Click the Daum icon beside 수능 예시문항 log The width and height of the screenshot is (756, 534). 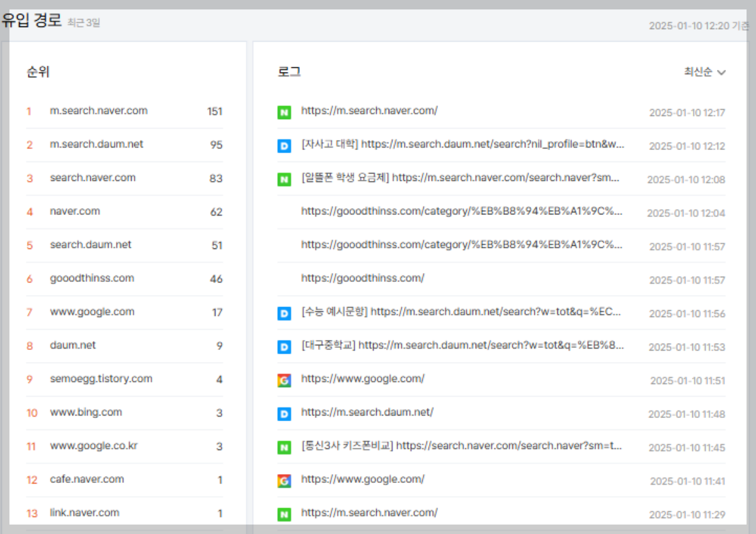284,313
